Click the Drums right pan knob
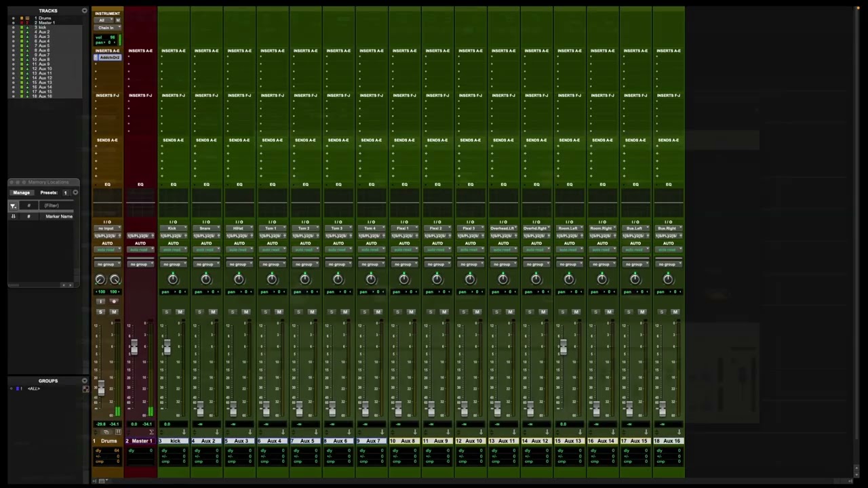Image resolution: width=868 pixels, height=488 pixels. pyautogui.click(x=115, y=279)
